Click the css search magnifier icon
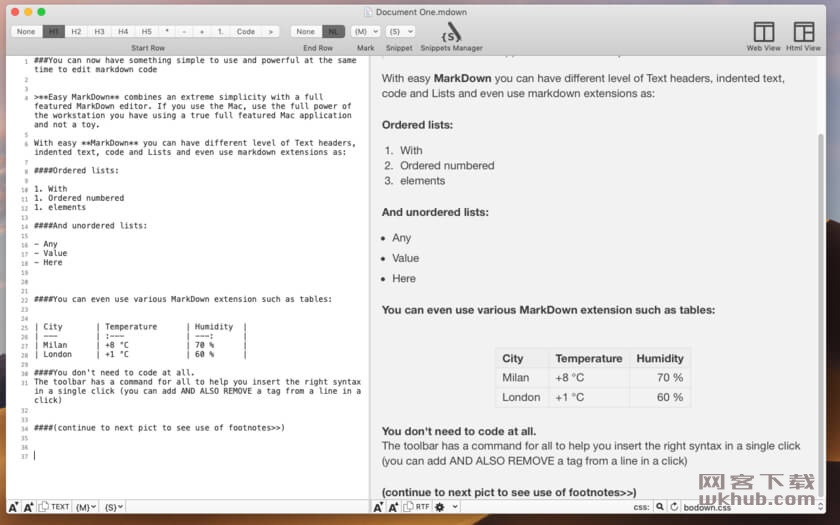840x525 pixels. [660, 507]
